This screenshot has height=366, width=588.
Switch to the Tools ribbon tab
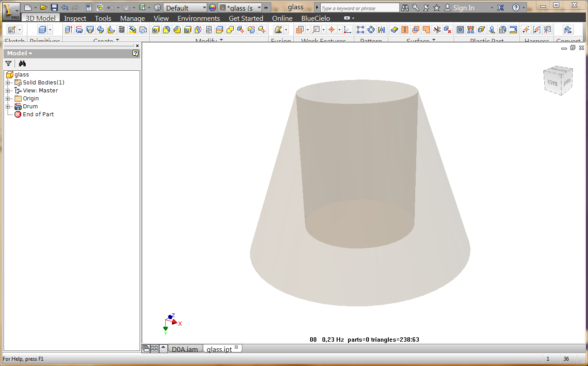[103, 18]
